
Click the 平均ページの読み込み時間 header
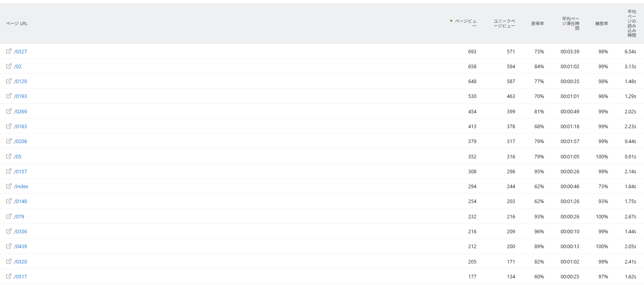coord(631,24)
